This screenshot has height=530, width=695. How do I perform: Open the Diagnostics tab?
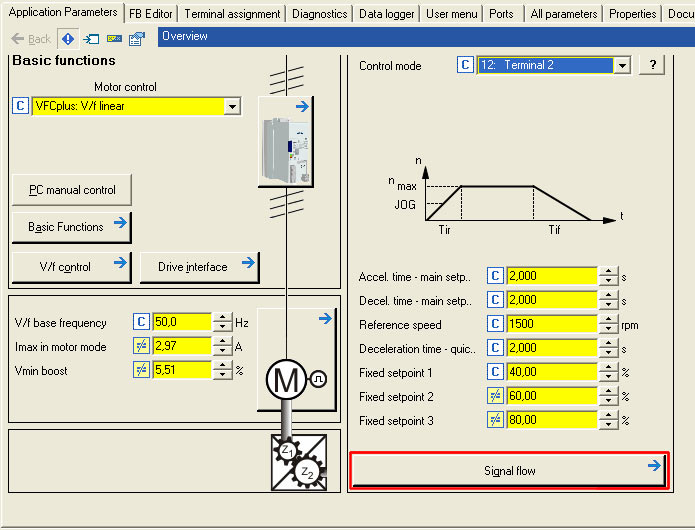321,14
